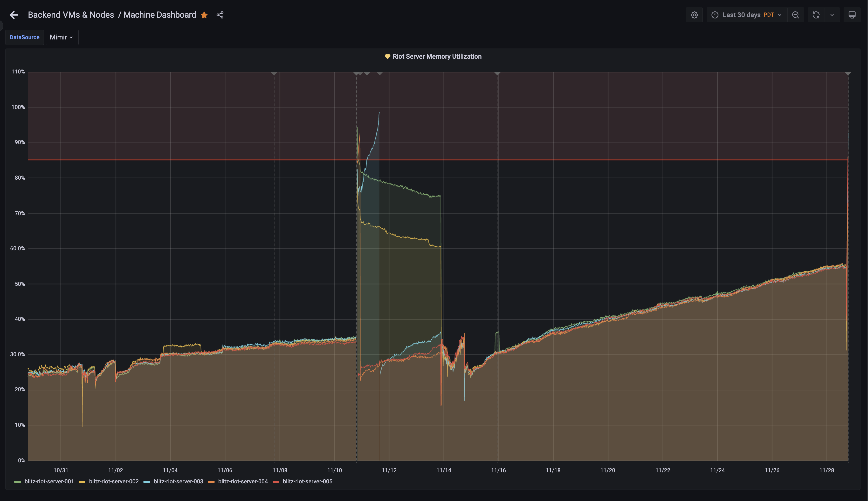Click the share dashboard icon
The width and height of the screenshot is (868, 501).
220,15
